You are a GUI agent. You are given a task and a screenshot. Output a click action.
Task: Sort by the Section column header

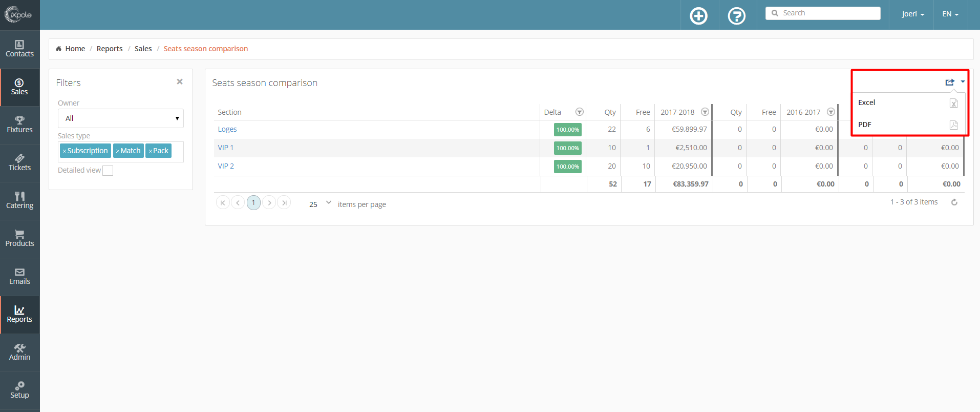229,112
